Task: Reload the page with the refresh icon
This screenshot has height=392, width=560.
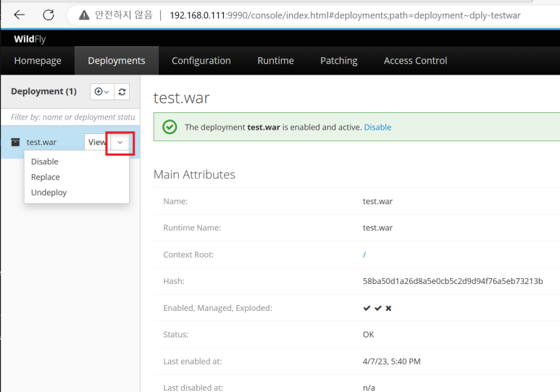Action: 49,15
